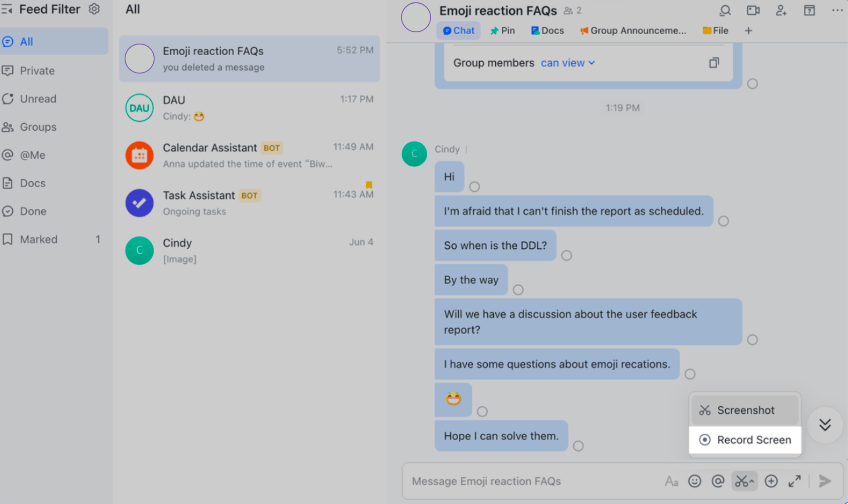Open the attachment plus icon in message bar
848x504 pixels.
point(771,481)
